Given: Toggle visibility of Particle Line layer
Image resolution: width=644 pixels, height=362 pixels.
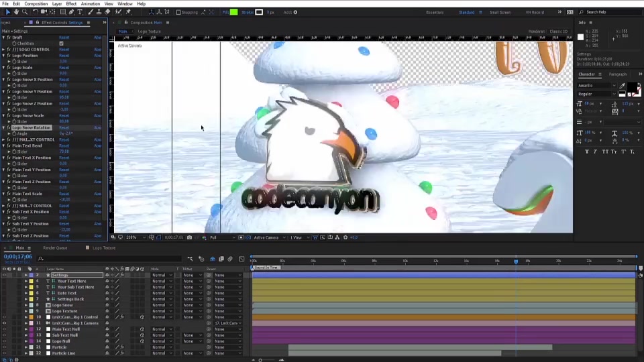Looking at the screenshot, I should click(x=4, y=353).
